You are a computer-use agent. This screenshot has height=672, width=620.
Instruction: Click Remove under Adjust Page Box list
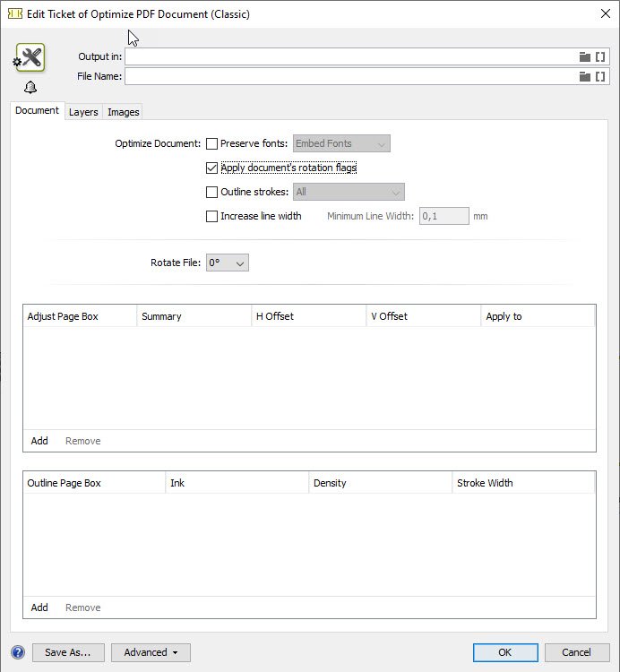pos(83,441)
